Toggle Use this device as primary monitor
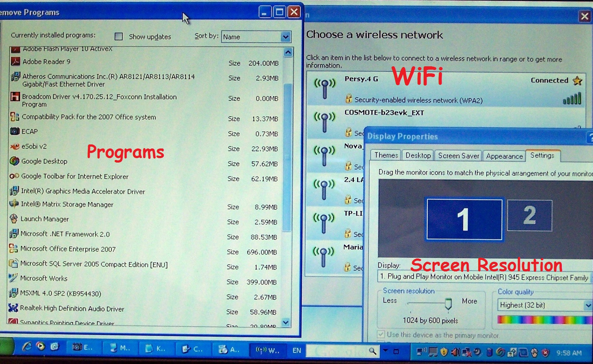The height and width of the screenshot is (364, 593). tap(381, 334)
